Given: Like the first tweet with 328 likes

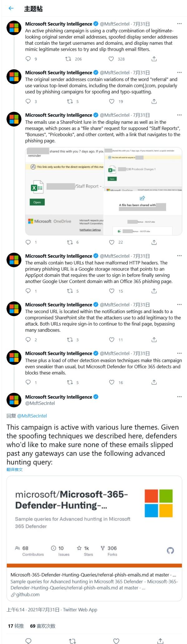Looking at the screenshot, I should coord(111,59).
